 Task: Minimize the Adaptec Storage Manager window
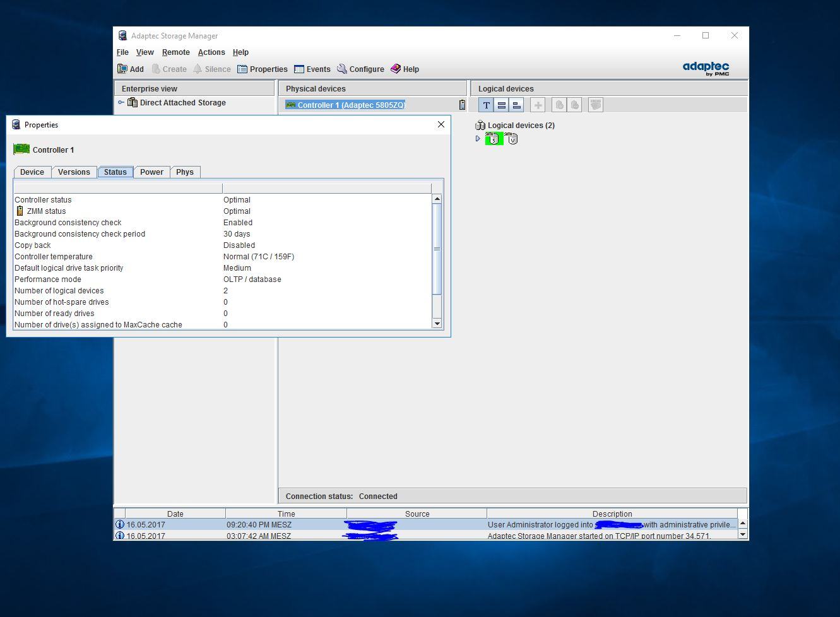677,35
